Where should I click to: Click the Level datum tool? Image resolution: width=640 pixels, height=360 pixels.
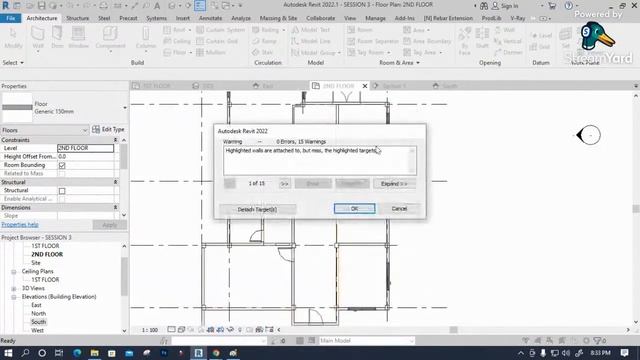click(x=541, y=36)
